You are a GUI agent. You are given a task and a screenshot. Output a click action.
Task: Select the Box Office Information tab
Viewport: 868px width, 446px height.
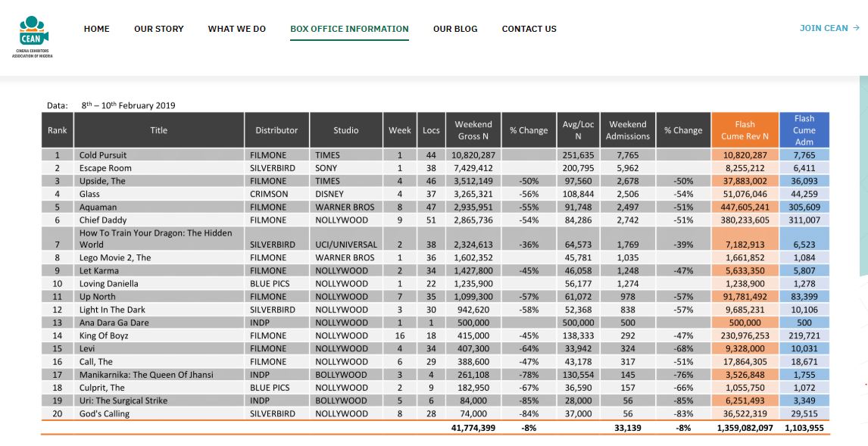pyautogui.click(x=349, y=29)
